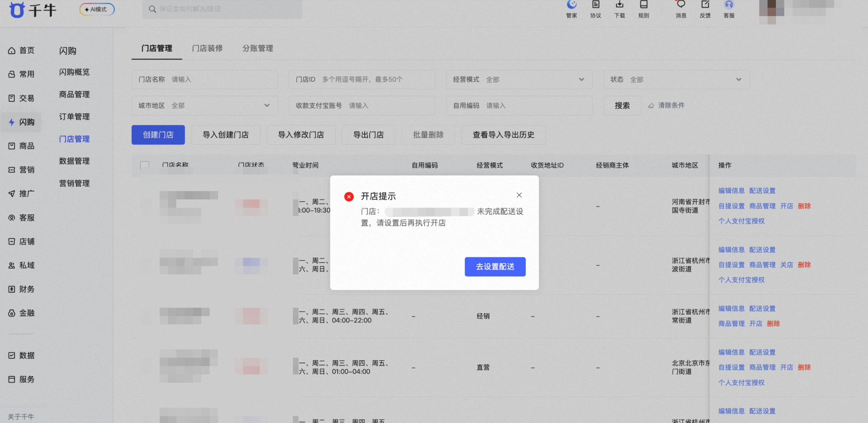The height and width of the screenshot is (423, 868).
Task: Open 推广 in the sidebar
Action: point(21,194)
